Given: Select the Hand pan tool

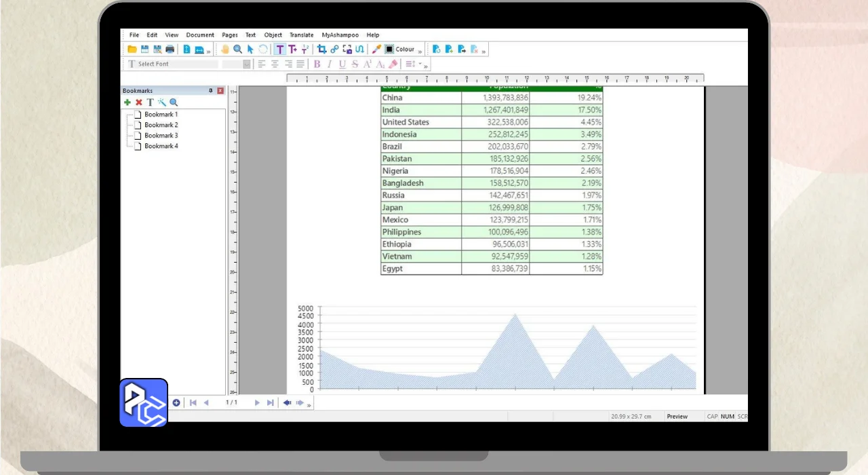Looking at the screenshot, I should click(225, 49).
